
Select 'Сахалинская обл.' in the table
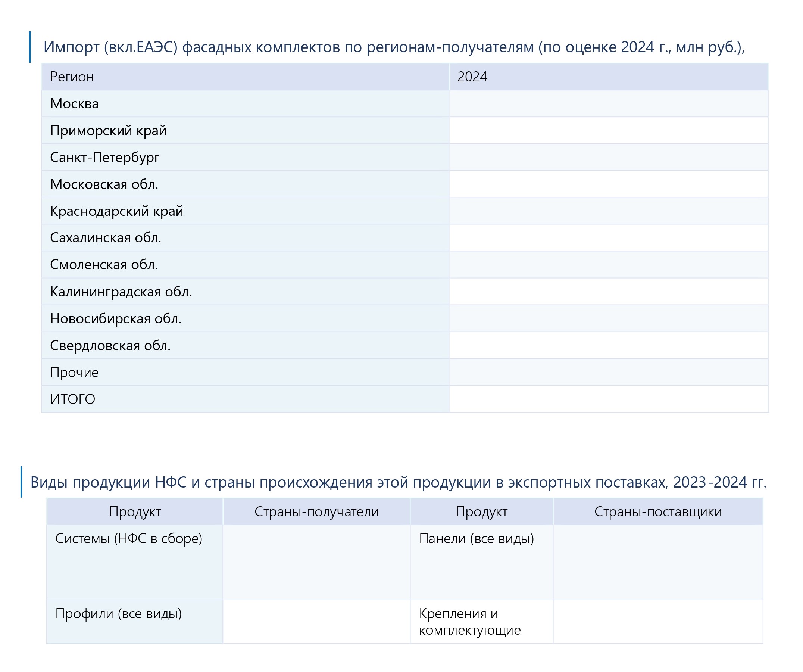tap(106, 237)
